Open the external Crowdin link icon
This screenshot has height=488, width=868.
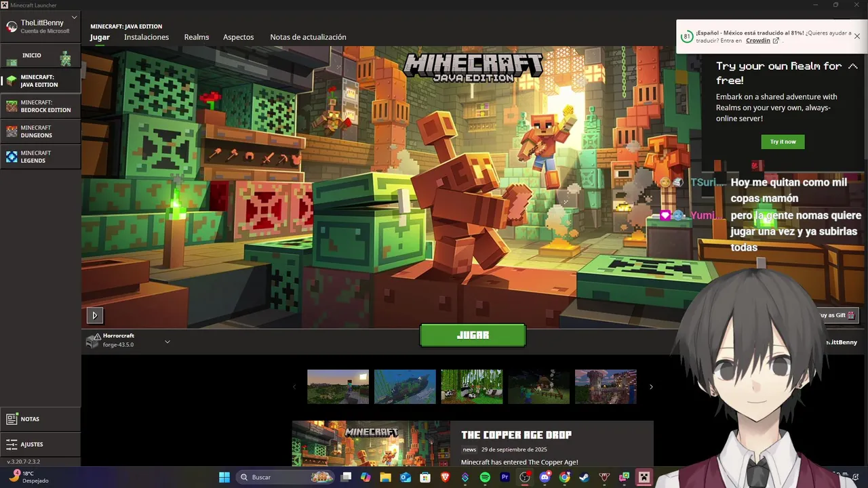pyautogui.click(x=776, y=41)
